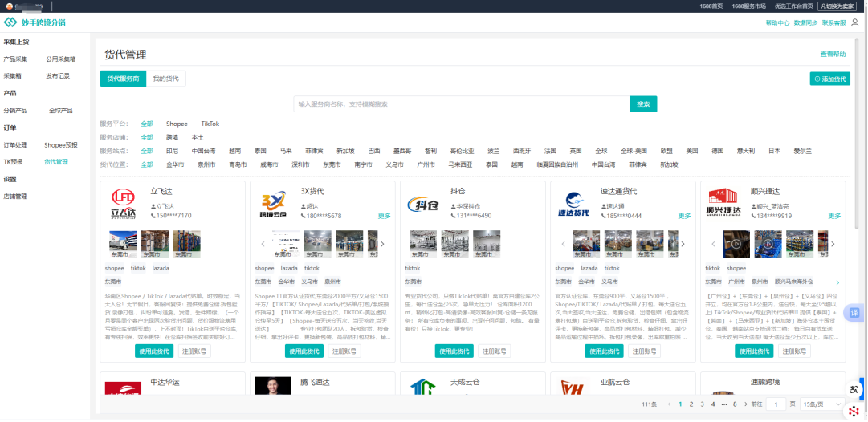
Task: Click the 添加货代 button
Action: 829,79
